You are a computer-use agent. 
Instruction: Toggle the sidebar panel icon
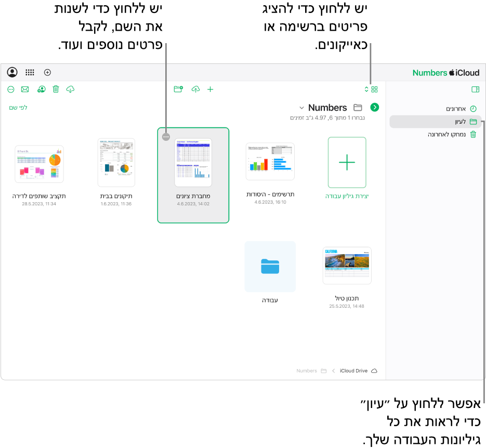coord(475,89)
